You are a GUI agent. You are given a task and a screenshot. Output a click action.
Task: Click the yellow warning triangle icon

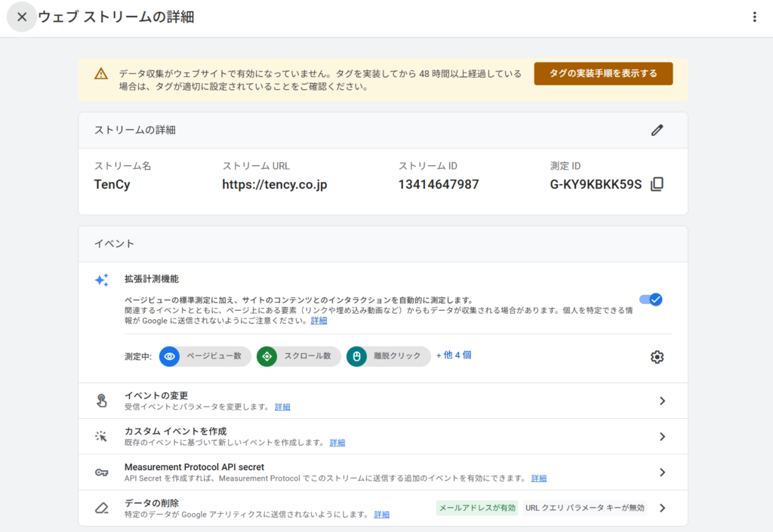pos(101,74)
